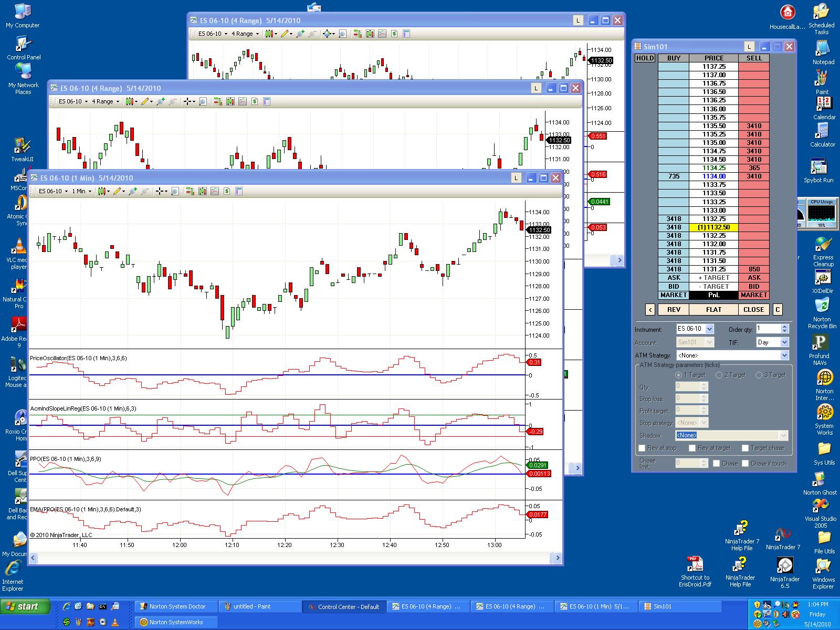Image resolution: width=840 pixels, height=630 pixels.
Task: Switch to Control Center - Default taskbar item
Action: (x=344, y=607)
